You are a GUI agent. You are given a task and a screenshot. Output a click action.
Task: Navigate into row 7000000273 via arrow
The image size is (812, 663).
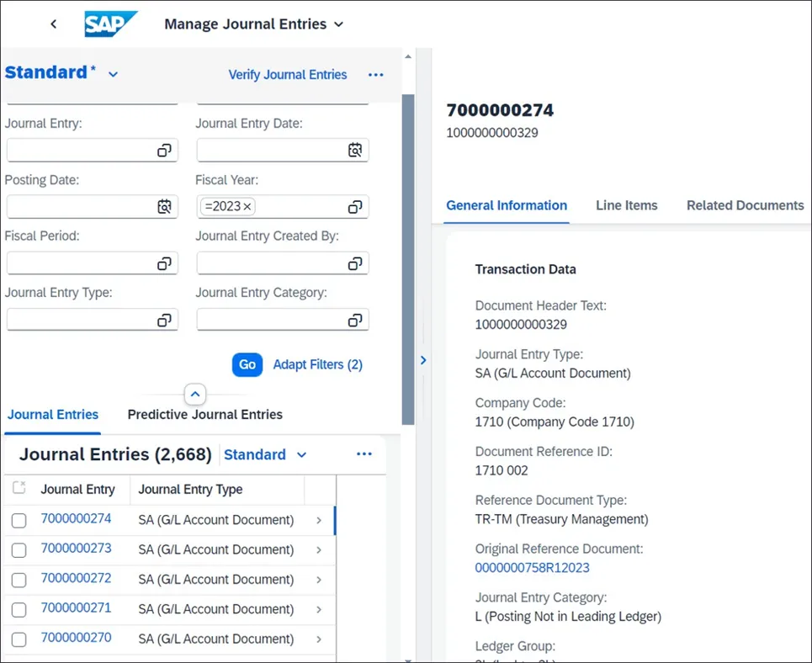(x=319, y=549)
